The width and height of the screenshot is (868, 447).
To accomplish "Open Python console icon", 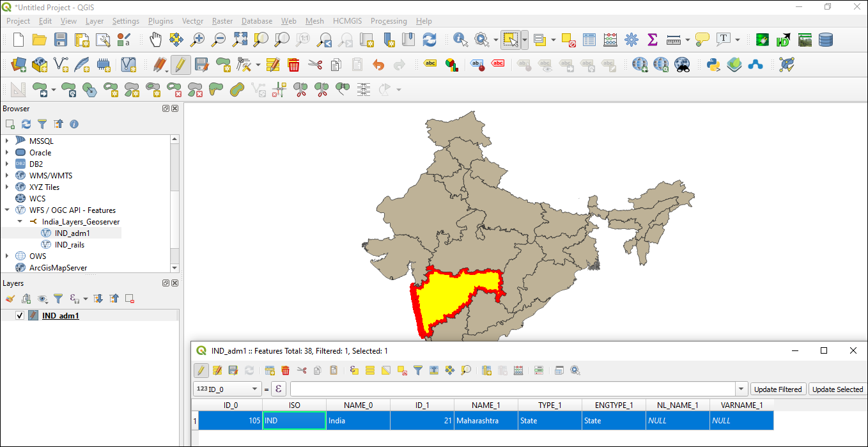I will [x=714, y=64].
